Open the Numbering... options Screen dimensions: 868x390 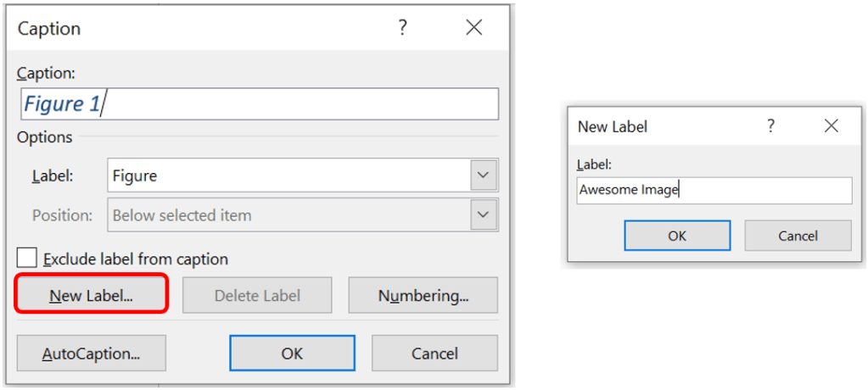coord(423,296)
